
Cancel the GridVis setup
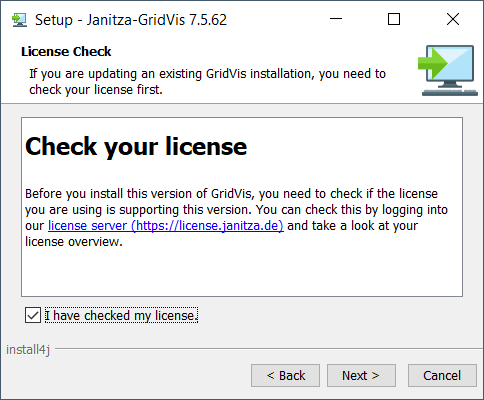442,376
